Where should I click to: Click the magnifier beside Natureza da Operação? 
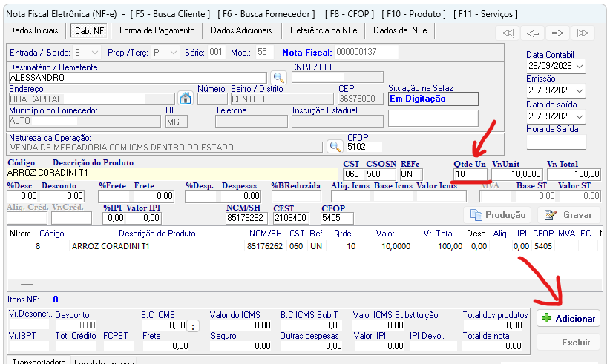coord(335,147)
